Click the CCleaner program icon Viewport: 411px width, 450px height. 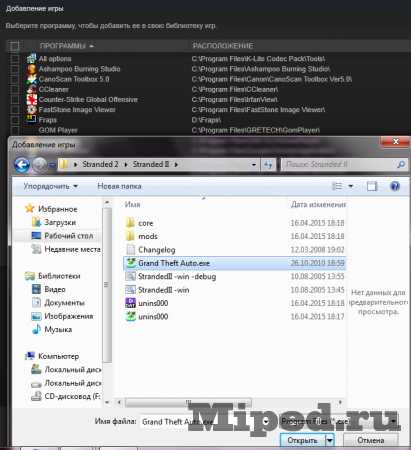coord(32,89)
